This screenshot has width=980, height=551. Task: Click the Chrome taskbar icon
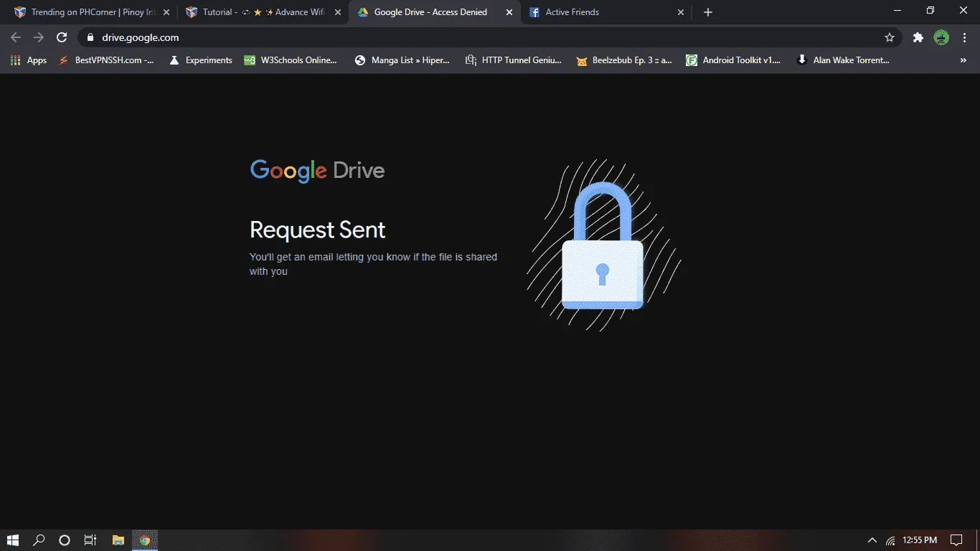point(144,540)
